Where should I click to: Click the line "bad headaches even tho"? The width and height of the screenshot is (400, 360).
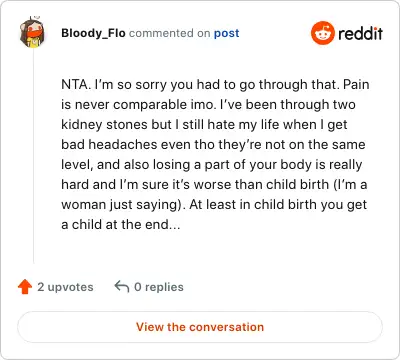tap(213, 145)
